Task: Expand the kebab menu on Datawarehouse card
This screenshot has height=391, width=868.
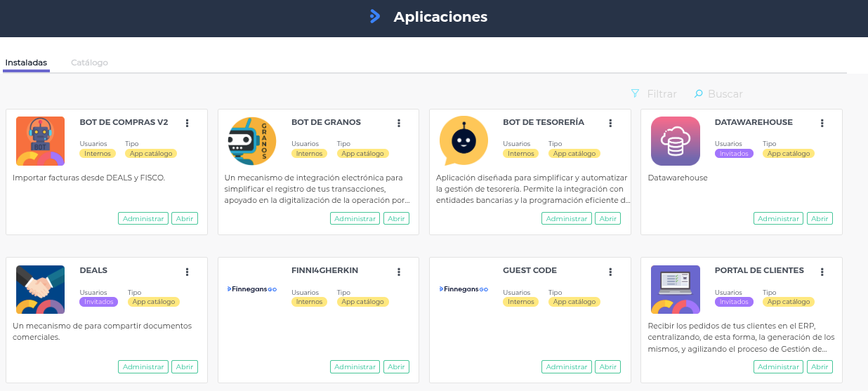Action: [822, 123]
